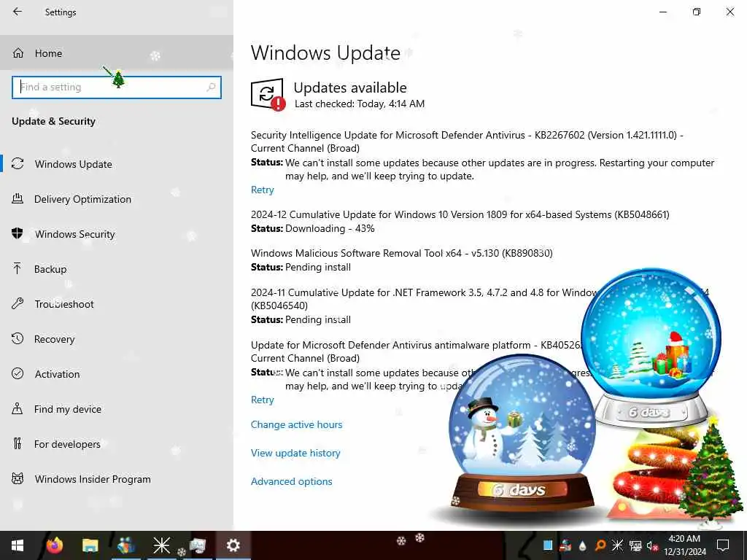The height and width of the screenshot is (560, 747).
Task: Open the snowflake app on the taskbar
Action: click(x=161, y=545)
